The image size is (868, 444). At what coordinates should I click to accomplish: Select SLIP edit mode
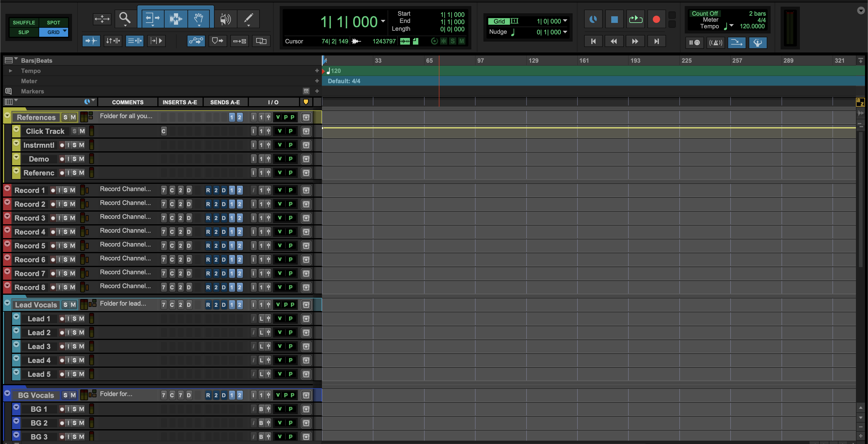coord(24,32)
